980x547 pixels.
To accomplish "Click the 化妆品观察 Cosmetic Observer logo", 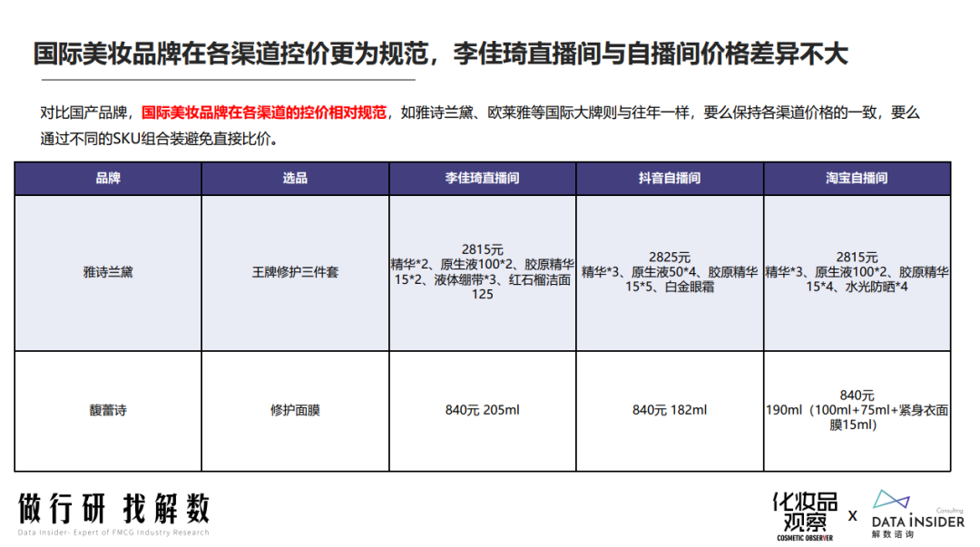I will [805, 516].
